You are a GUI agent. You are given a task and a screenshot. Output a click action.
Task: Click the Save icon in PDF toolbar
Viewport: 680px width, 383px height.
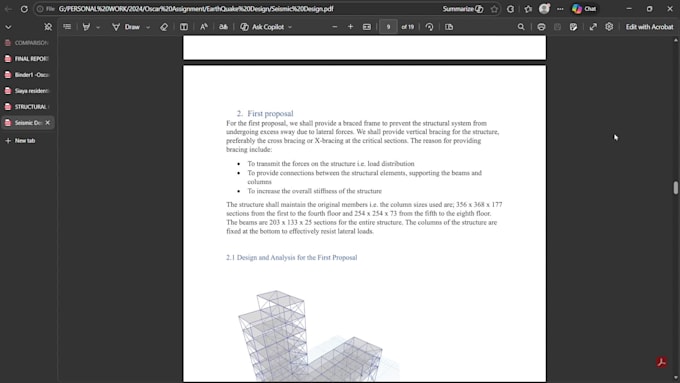click(557, 27)
